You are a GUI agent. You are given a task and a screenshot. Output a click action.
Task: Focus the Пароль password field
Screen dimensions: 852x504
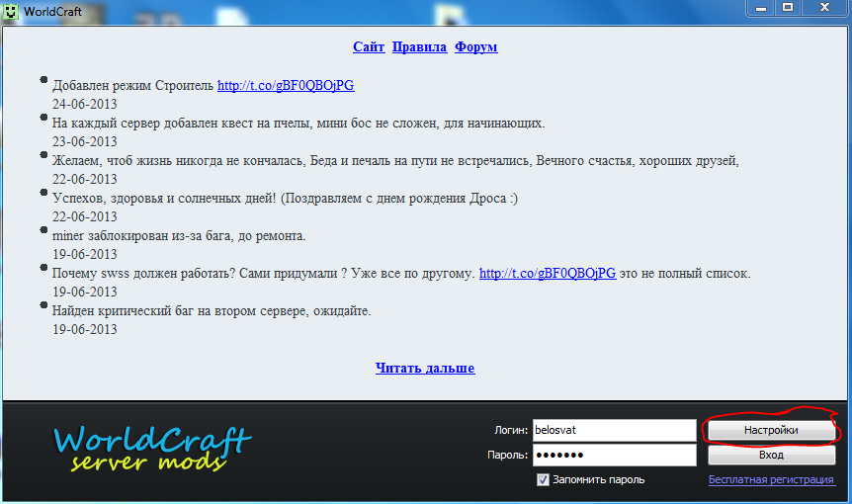coord(615,456)
